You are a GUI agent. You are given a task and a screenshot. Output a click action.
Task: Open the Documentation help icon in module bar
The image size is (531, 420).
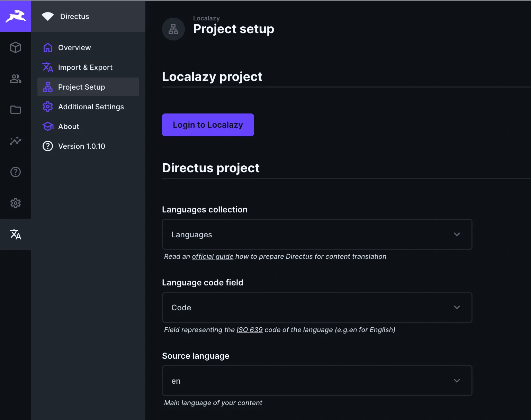pyautogui.click(x=16, y=172)
